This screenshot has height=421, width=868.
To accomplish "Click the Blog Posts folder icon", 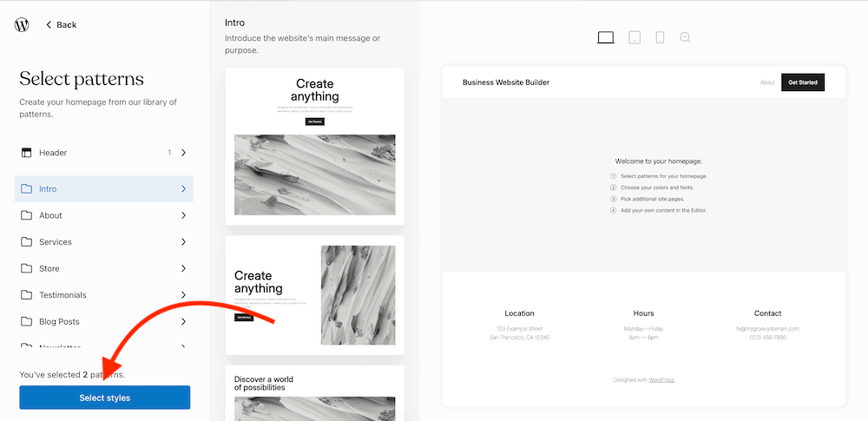I will pyautogui.click(x=27, y=322).
